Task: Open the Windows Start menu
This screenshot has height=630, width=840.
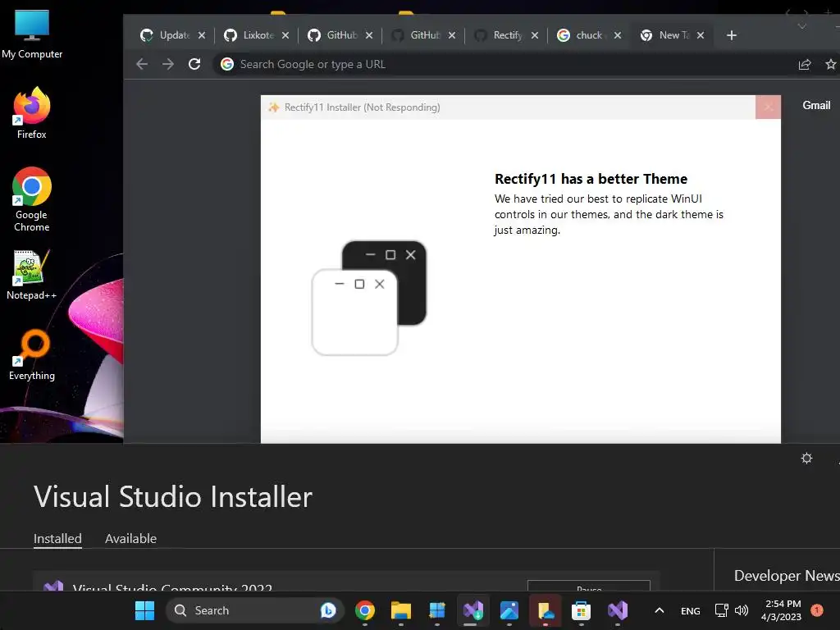Action: coord(144,610)
